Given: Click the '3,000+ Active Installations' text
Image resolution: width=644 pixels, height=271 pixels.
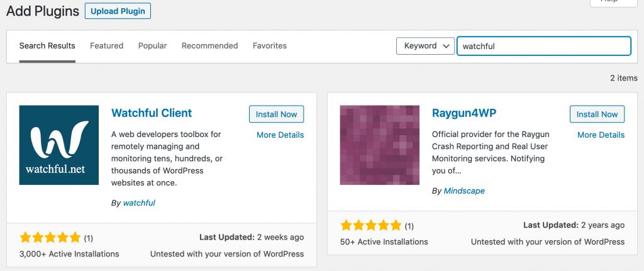Looking at the screenshot, I should (69, 254).
